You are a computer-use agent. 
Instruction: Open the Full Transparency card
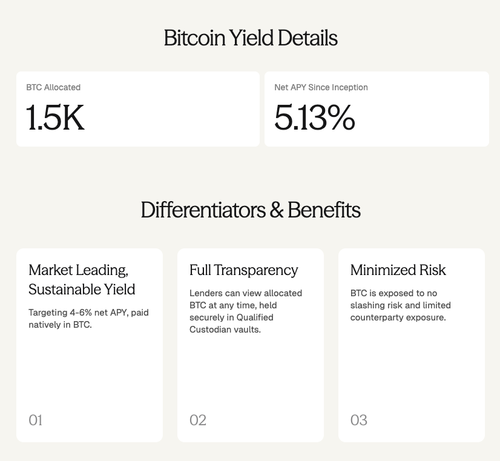250,345
